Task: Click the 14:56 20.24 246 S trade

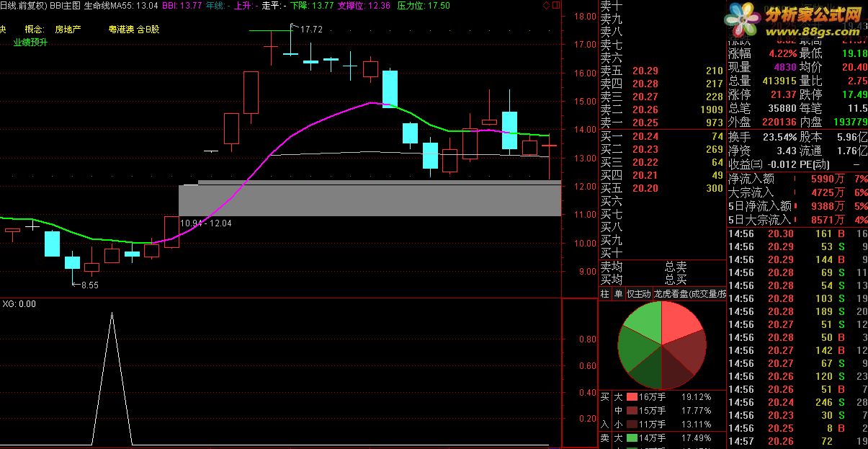Action: [x=797, y=402]
